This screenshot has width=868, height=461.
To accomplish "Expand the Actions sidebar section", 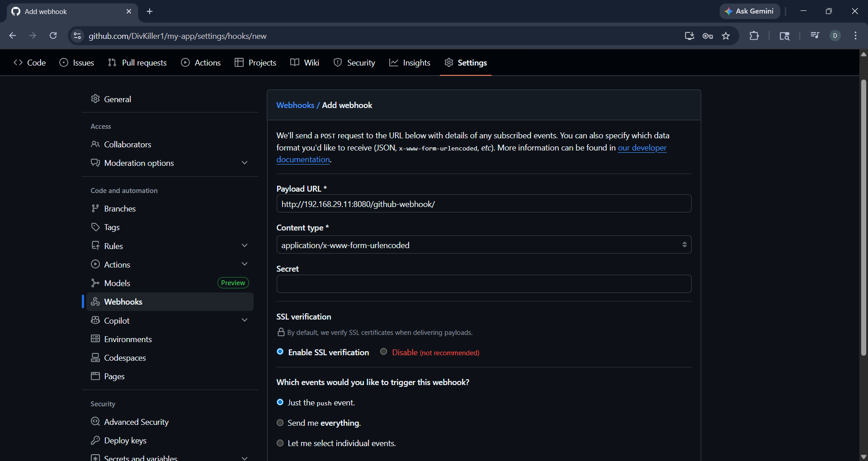I will coord(245,264).
